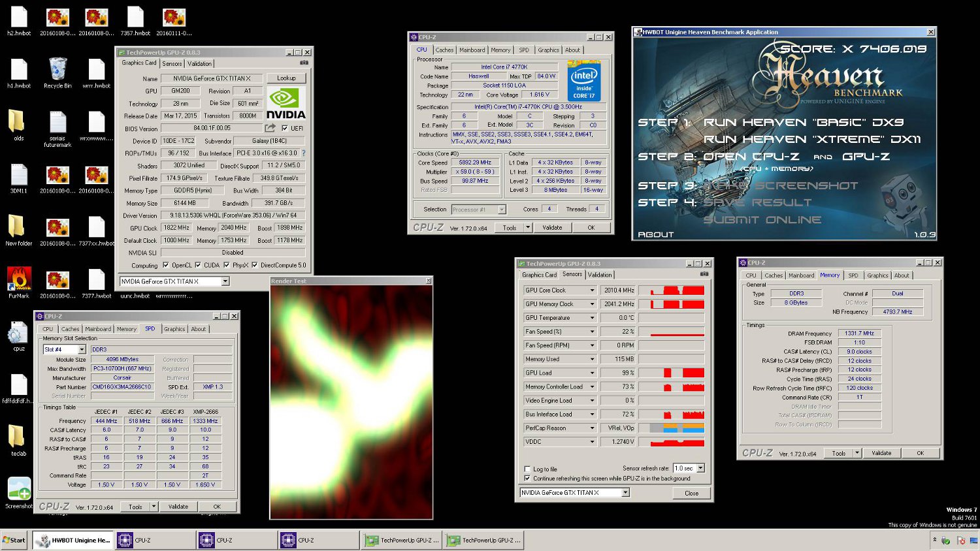The image size is (980, 551).
Task: Select the FurMark desktop icon
Action: pos(19,283)
